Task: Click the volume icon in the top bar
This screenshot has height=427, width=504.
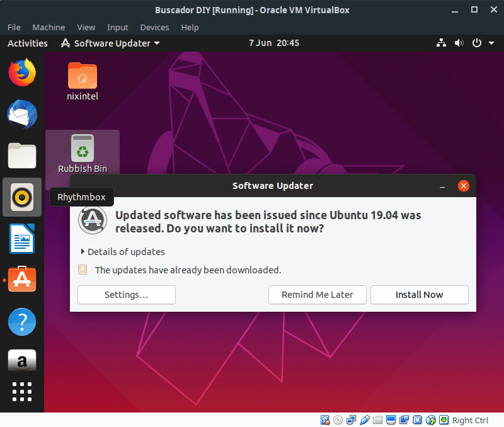Action: pos(459,43)
